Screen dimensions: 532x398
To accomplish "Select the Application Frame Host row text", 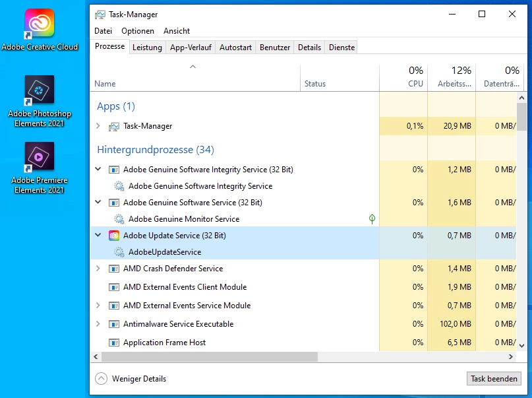I will tap(164, 343).
